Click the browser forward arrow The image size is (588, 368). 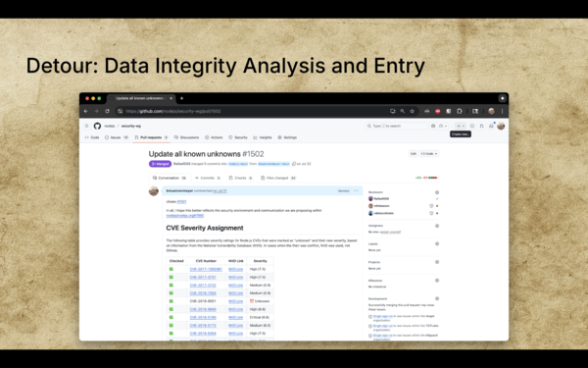96,111
